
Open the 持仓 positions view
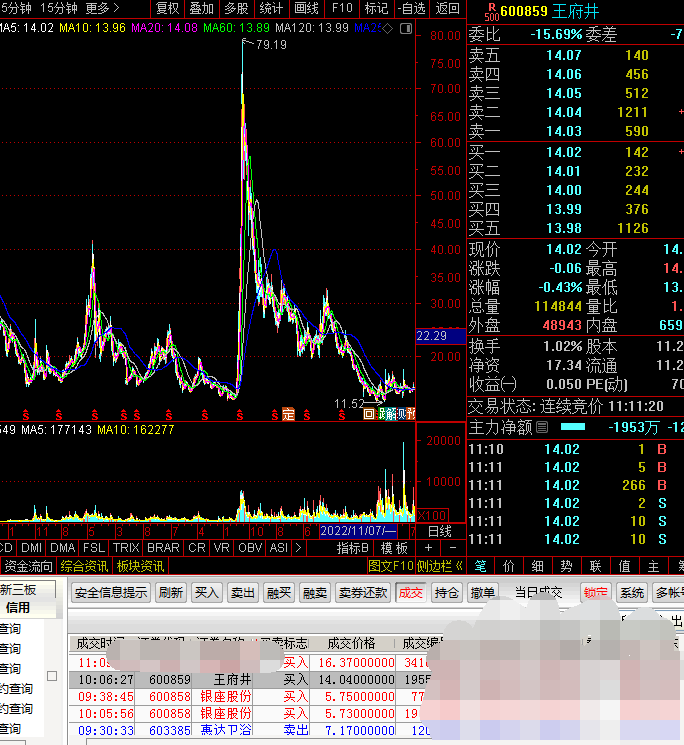click(446, 592)
